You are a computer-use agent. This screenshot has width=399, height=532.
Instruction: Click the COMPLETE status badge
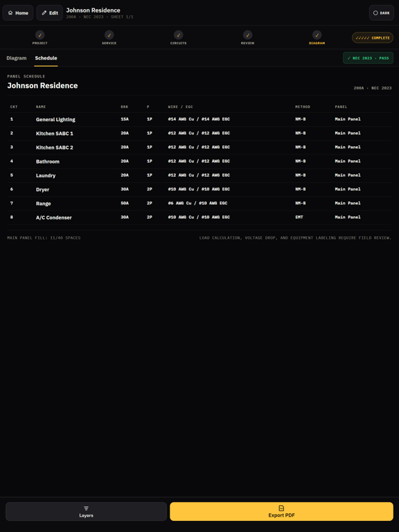[x=373, y=37]
